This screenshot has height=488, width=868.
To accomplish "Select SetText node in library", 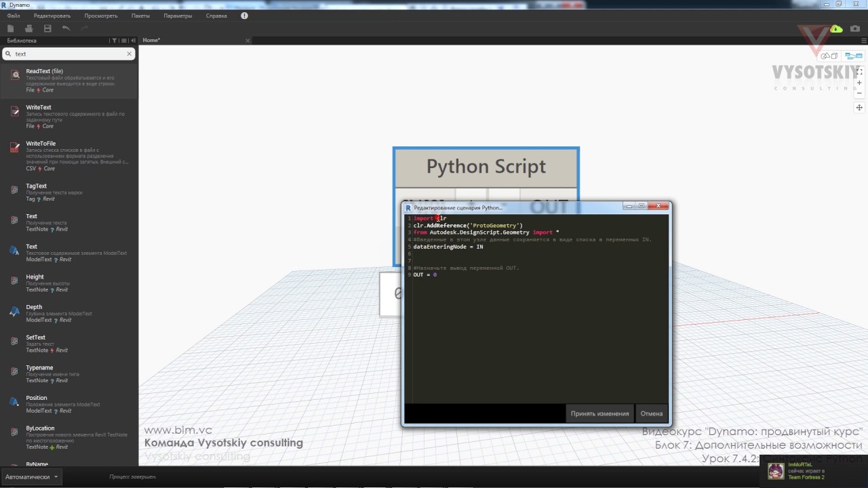I will [68, 344].
